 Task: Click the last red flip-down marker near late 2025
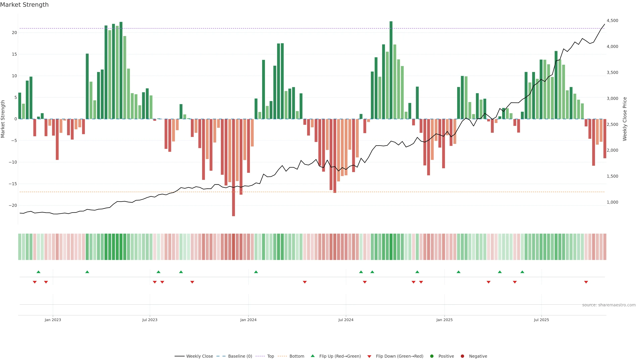coord(586,282)
